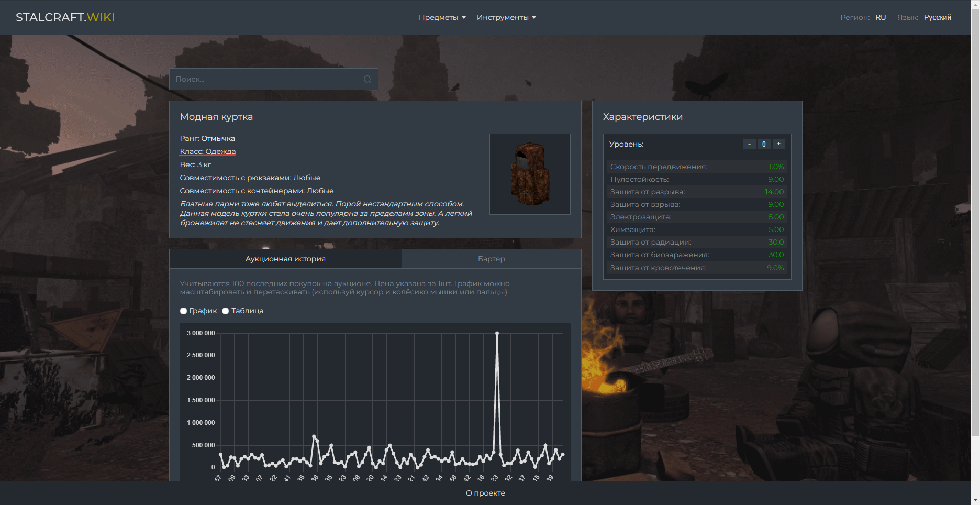Click Скорость передвижения stat row

coord(697,167)
